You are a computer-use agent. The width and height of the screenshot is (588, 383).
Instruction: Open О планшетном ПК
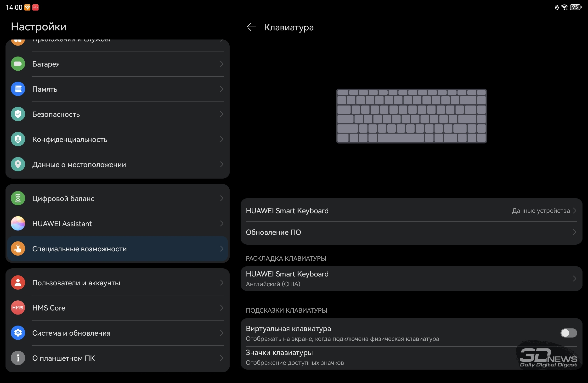[117, 358]
